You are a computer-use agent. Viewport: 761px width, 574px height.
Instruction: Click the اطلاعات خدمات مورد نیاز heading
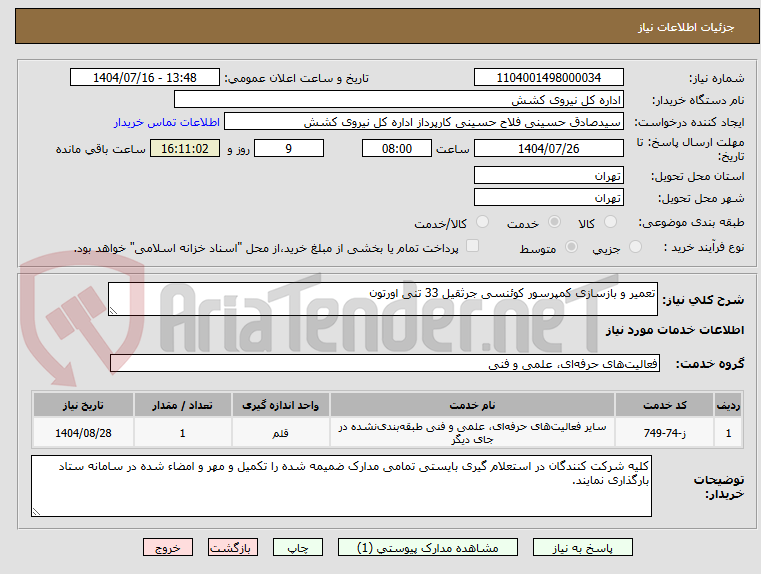coord(675,330)
